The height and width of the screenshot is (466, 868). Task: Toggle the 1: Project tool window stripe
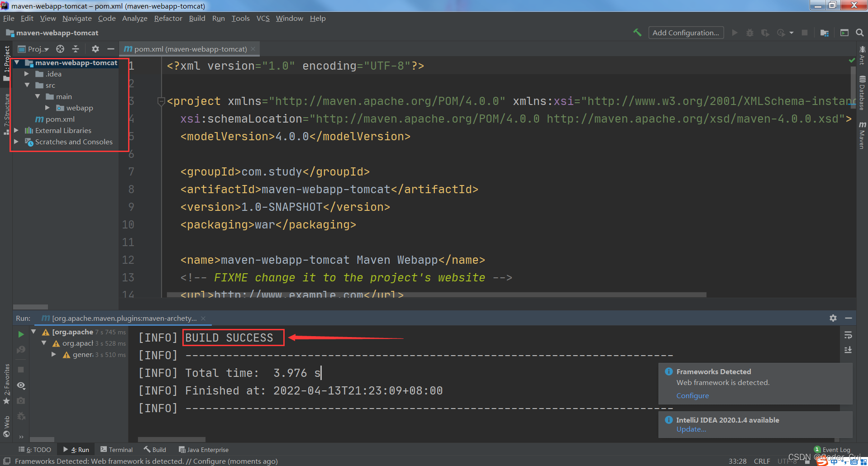[x=6, y=62]
